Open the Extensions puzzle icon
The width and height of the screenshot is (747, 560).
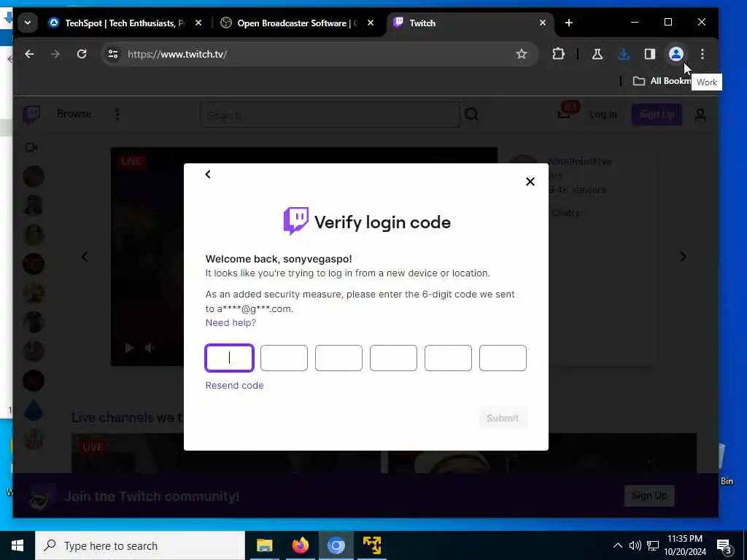click(558, 54)
